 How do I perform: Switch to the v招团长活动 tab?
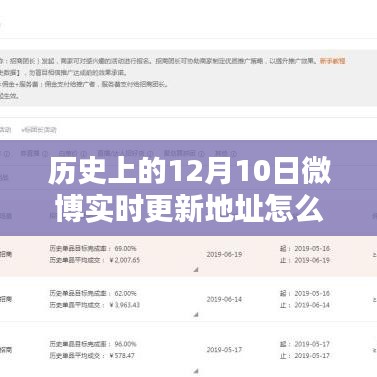[39, 130]
